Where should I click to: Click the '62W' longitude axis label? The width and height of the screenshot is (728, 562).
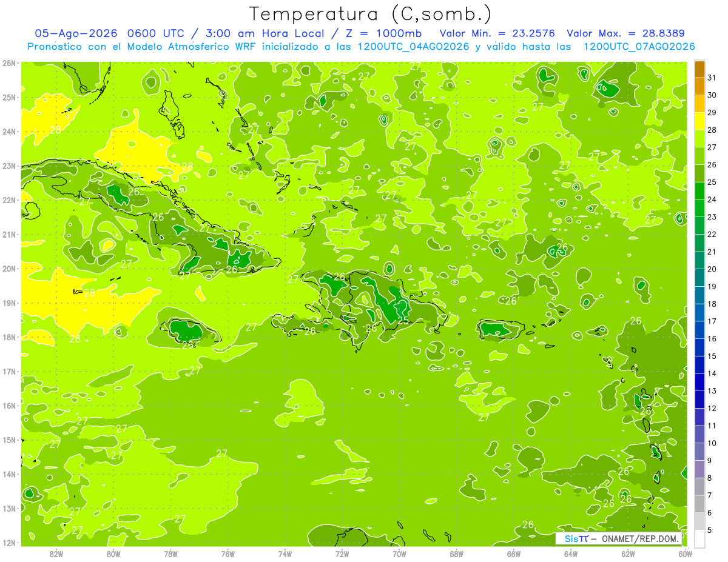pos(628,554)
